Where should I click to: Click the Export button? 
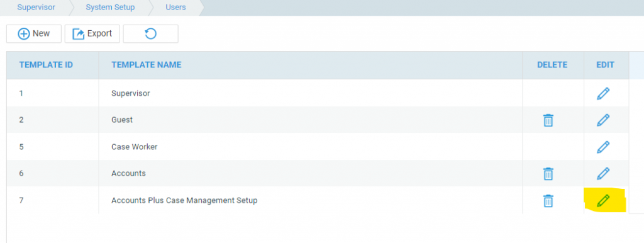click(x=92, y=34)
